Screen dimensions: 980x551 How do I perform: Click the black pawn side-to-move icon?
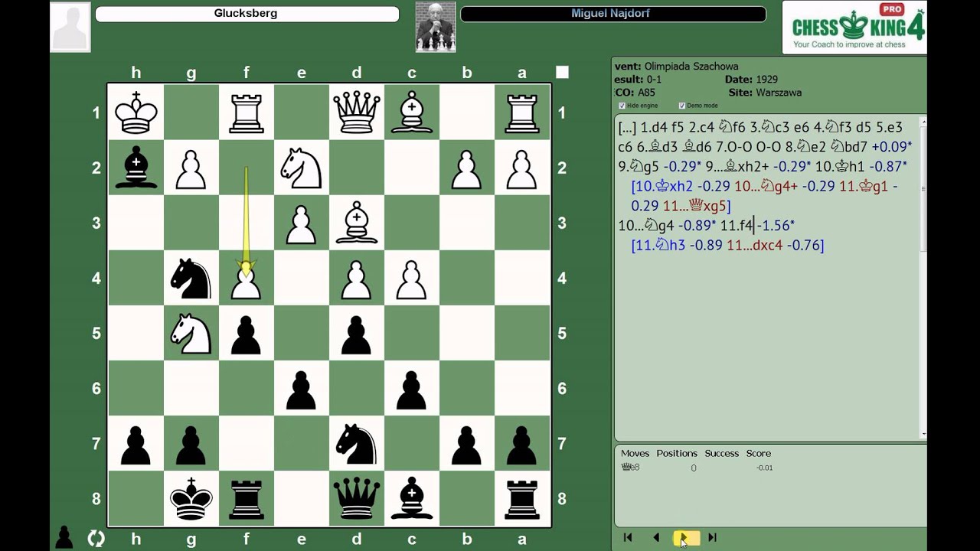(x=65, y=538)
